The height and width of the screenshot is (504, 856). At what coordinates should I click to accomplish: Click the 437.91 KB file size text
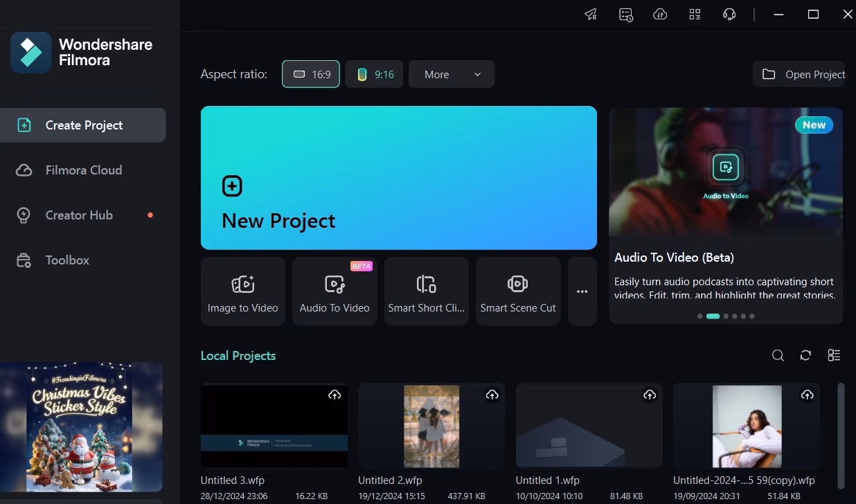tap(467, 496)
